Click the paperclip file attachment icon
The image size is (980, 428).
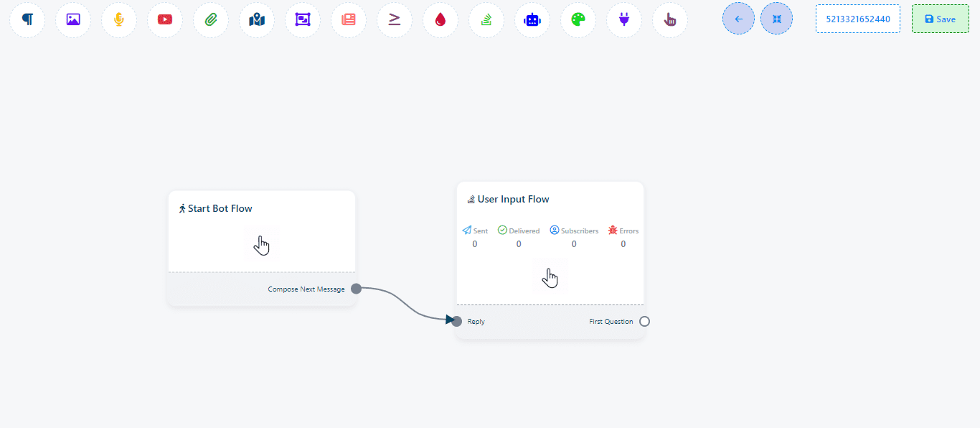pyautogui.click(x=211, y=19)
